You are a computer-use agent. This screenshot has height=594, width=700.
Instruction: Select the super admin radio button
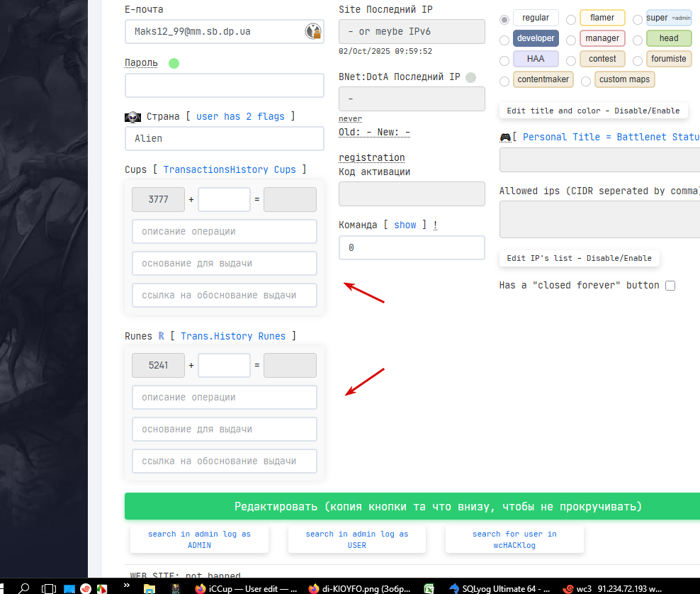tap(638, 20)
